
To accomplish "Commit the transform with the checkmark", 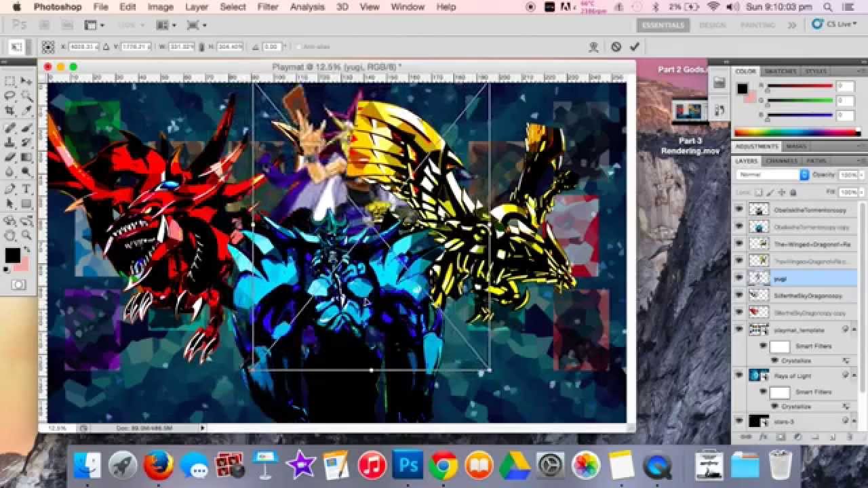I will [635, 47].
